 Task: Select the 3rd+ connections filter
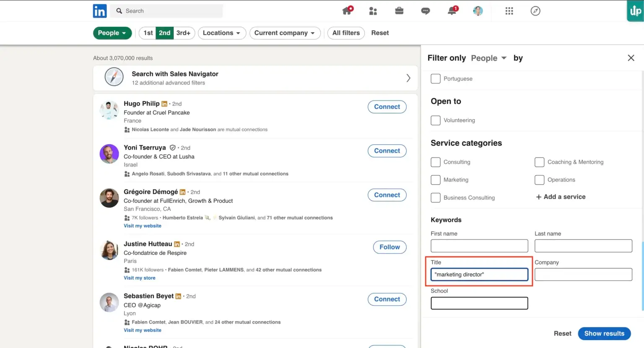[x=184, y=33]
